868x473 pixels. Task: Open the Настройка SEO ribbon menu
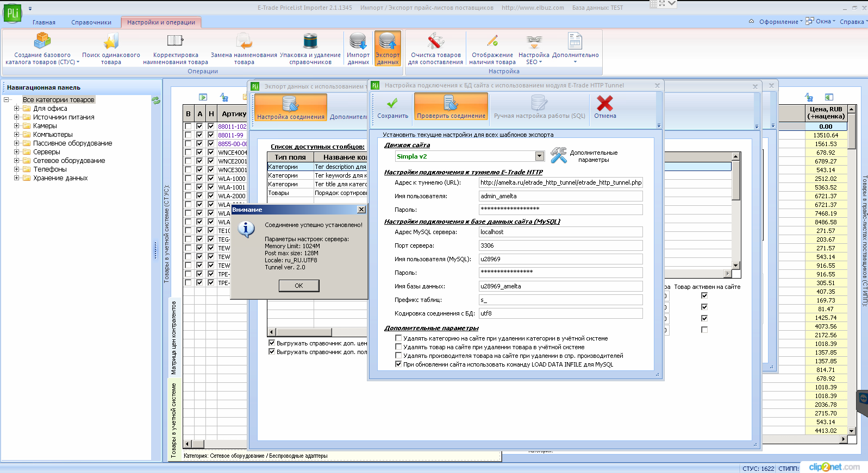point(534,48)
